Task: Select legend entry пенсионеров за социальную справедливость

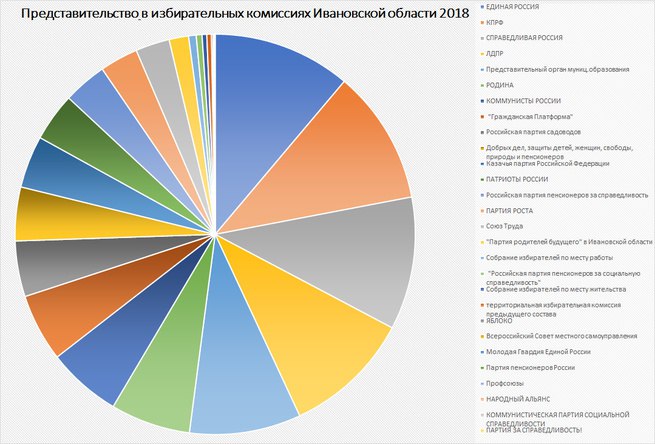Action: click(561, 278)
